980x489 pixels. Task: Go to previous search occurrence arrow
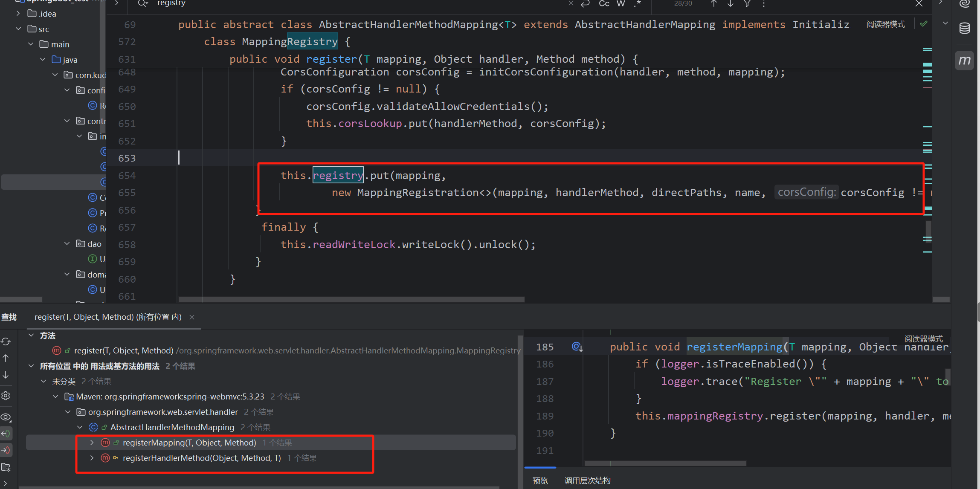coord(714,4)
